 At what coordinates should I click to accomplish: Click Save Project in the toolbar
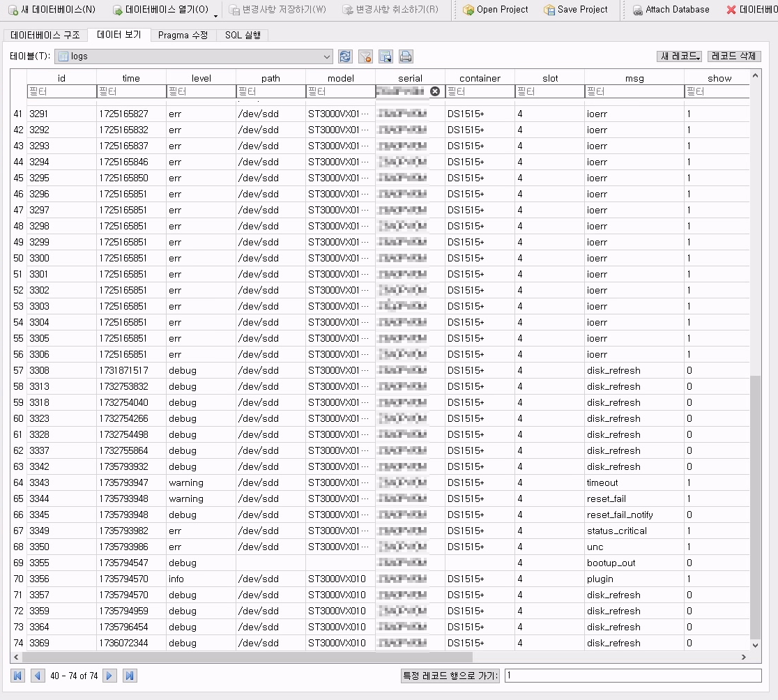pos(576,10)
